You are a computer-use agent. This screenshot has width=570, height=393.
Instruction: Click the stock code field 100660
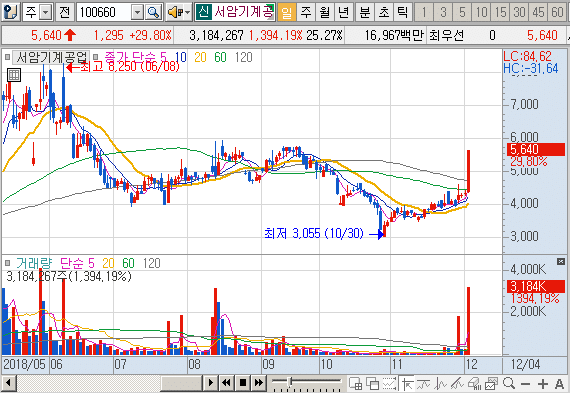(x=104, y=12)
